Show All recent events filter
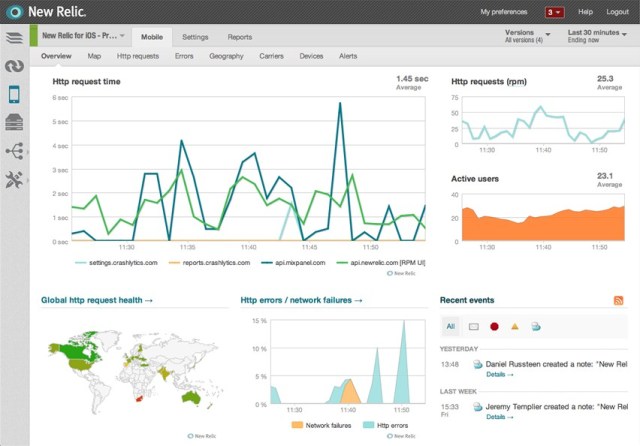Image resolution: width=640 pixels, height=446 pixels. coord(450,326)
